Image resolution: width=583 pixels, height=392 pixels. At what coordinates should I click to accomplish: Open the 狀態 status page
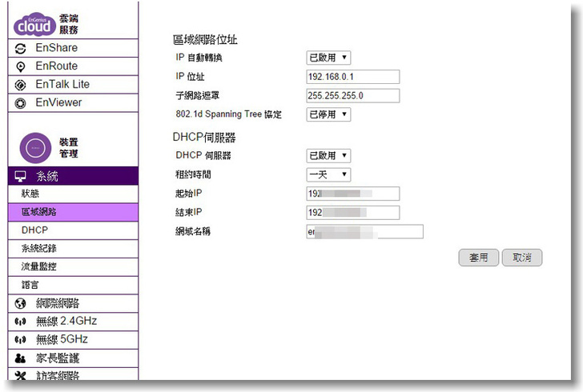click(73, 194)
